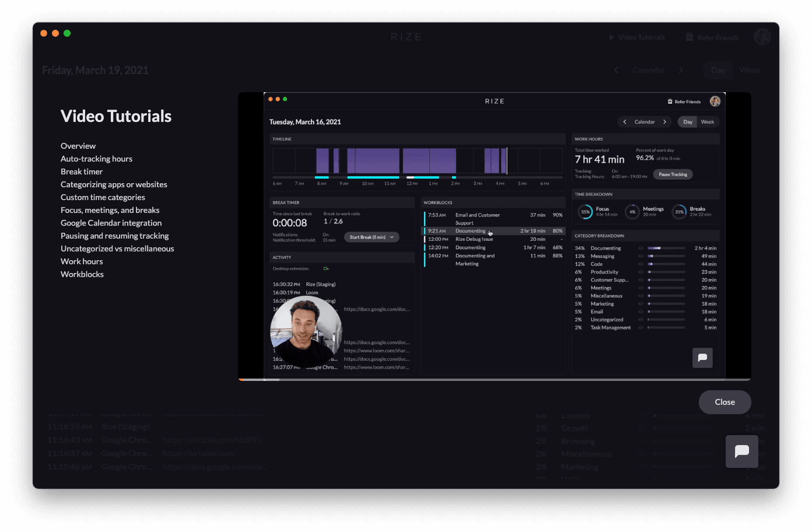Open the Pausing and resuming tracking tutorial
Image resolution: width=812 pixels, height=532 pixels.
point(114,235)
